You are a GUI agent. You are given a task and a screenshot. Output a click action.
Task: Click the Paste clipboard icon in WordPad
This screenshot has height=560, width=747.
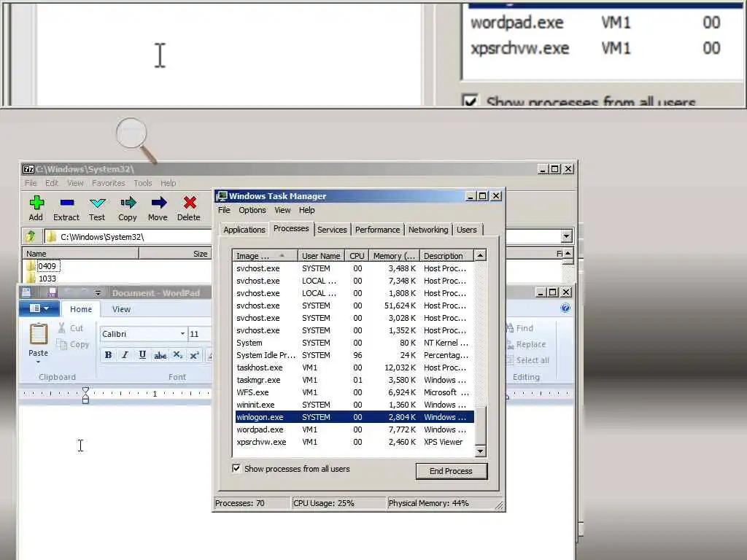pyautogui.click(x=38, y=334)
